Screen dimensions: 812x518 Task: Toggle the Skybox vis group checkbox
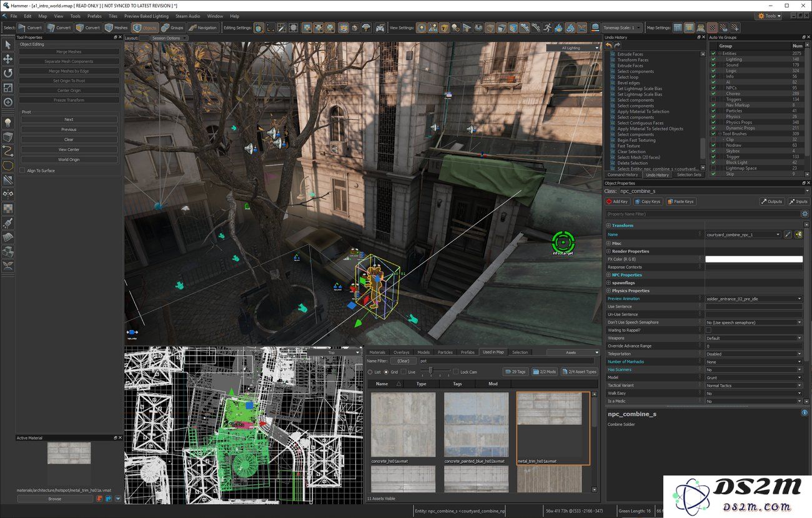click(713, 151)
